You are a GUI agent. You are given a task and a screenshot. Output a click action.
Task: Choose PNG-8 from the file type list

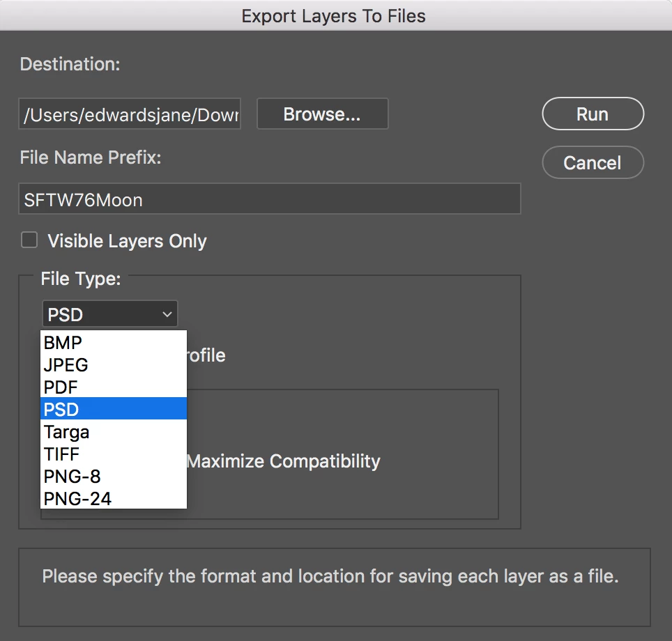point(114,476)
